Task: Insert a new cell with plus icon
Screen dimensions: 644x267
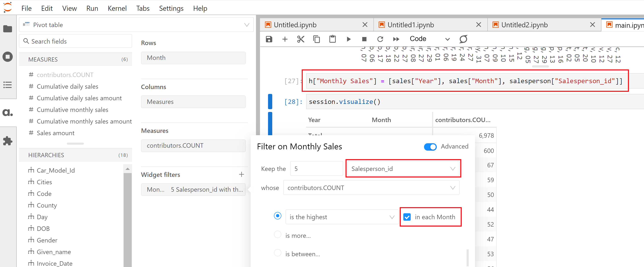Action: [x=285, y=39]
